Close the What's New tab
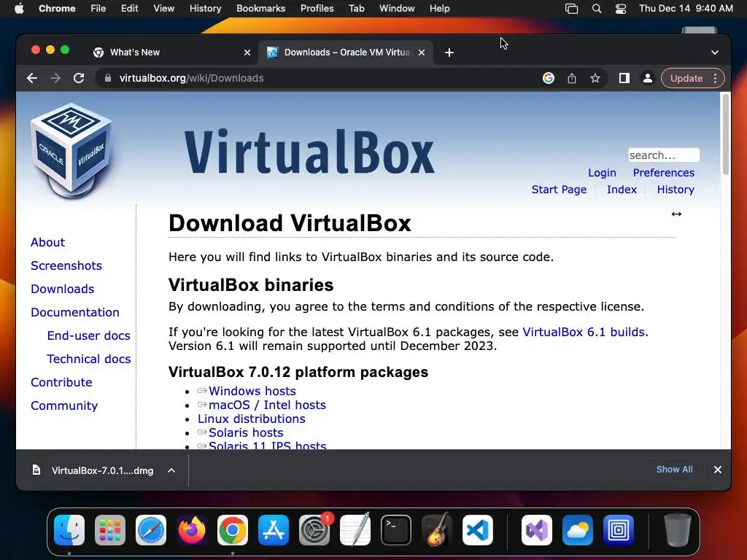The width and height of the screenshot is (747, 560). coord(247,52)
